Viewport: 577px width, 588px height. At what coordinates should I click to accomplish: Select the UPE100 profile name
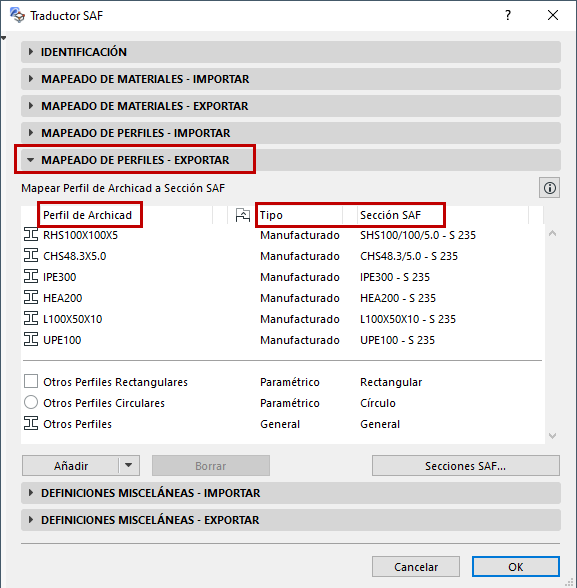pyautogui.click(x=62, y=340)
